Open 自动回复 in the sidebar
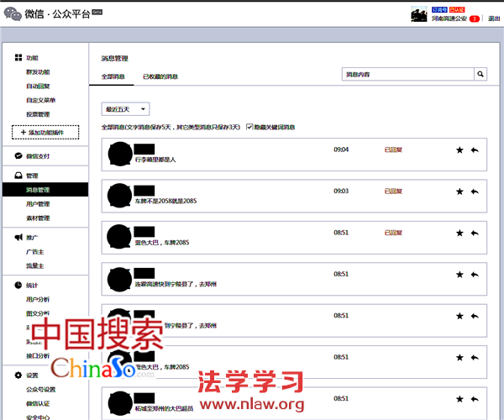The height and width of the screenshot is (420, 504). click(38, 87)
